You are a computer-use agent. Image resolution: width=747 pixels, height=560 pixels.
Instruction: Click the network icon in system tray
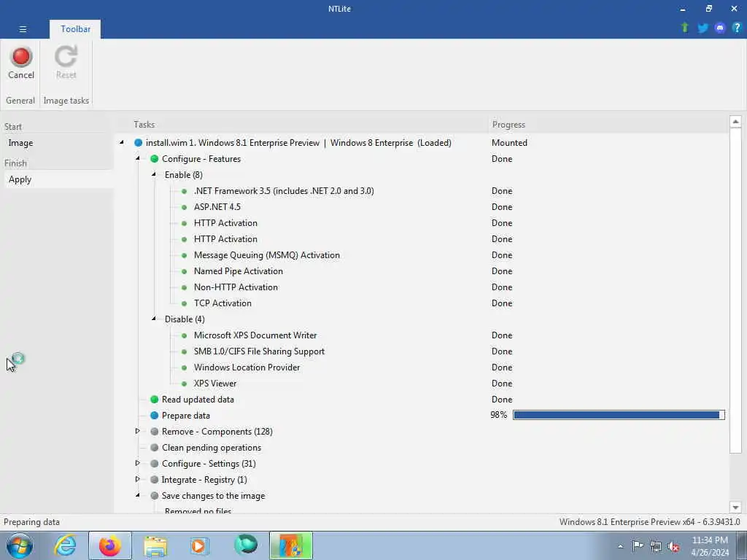(656, 547)
